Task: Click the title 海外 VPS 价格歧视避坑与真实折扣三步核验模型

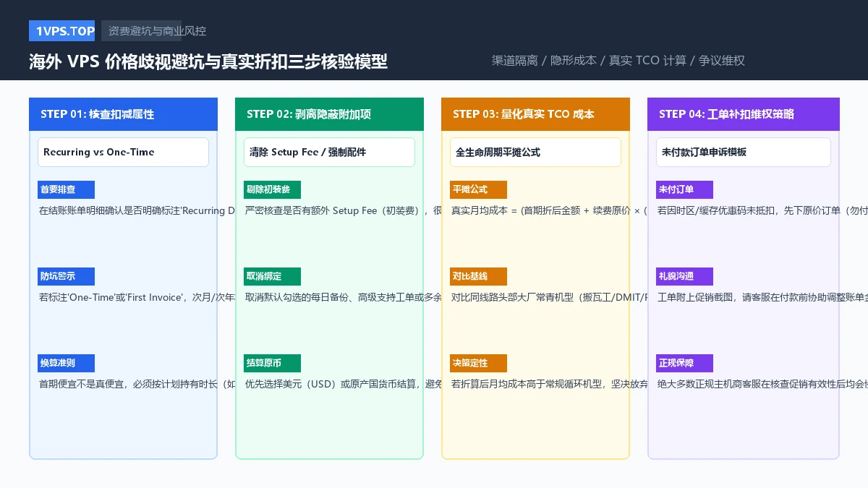Action: 208,61
